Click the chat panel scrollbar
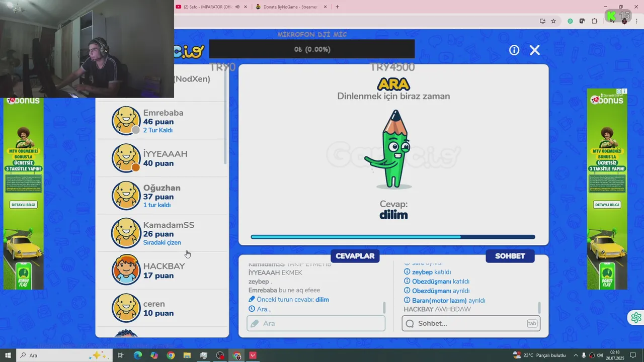 coord(539,307)
